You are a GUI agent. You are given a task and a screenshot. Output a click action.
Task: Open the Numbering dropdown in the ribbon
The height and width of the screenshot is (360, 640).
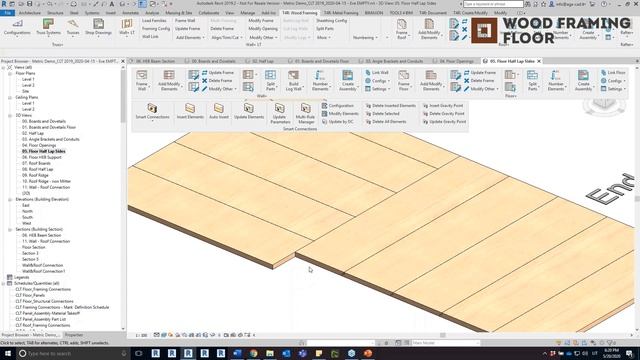[365, 38]
